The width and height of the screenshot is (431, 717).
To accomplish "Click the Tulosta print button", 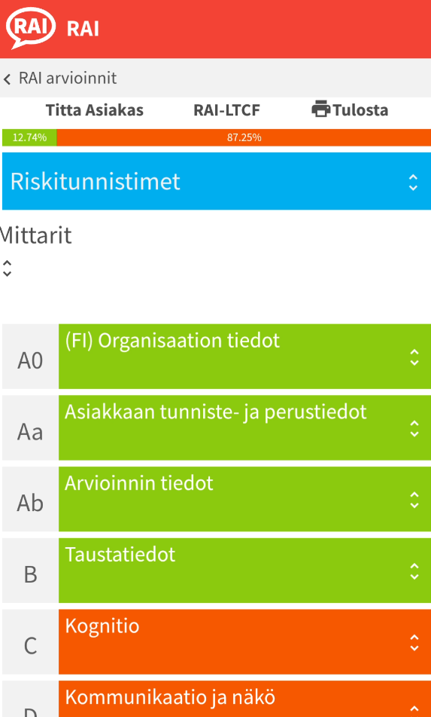I will point(350,110).
